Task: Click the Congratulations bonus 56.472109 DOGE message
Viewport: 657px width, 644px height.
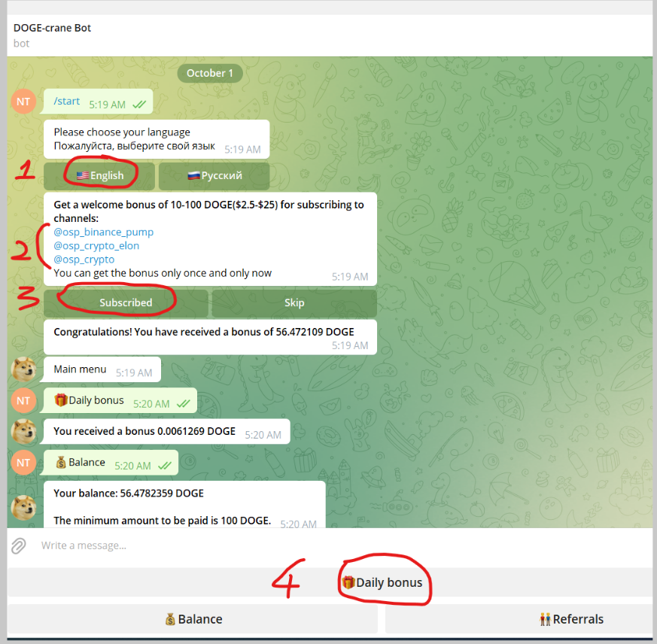Action: (210, 337)
